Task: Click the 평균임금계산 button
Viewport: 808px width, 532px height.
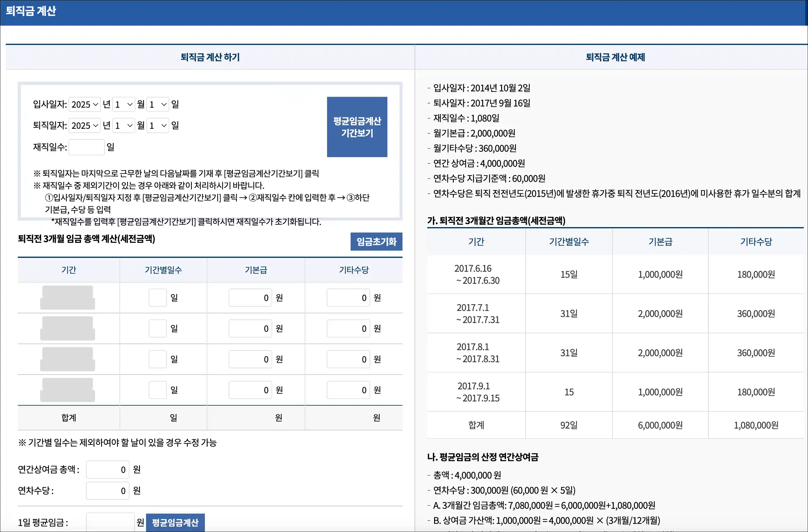Action: pyautogui.click(x=175, y=522)
